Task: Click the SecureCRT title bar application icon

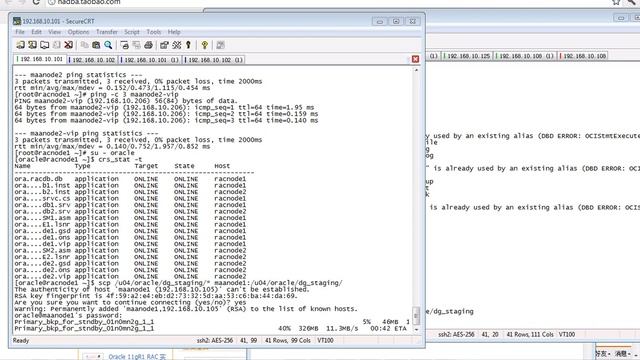Action: [17, 21]
